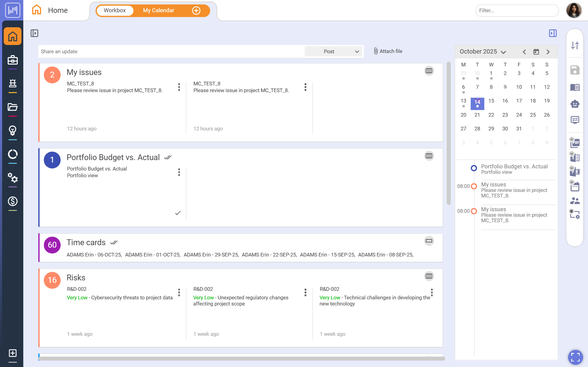Toggle the double checkmark on Time cards

pyautogui.click(x=114, y=242)
